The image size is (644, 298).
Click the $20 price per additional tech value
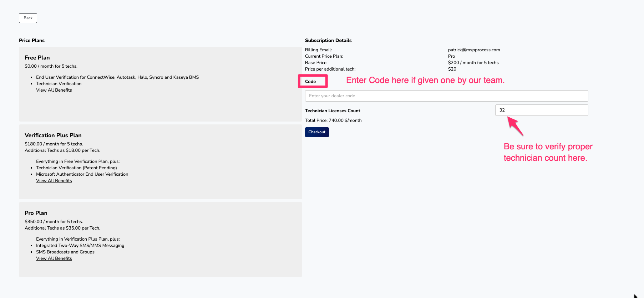[452, 69]
